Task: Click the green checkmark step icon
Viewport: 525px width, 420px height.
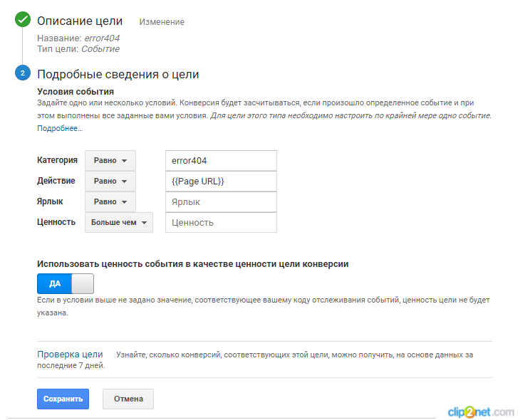Action: (23, 19)
